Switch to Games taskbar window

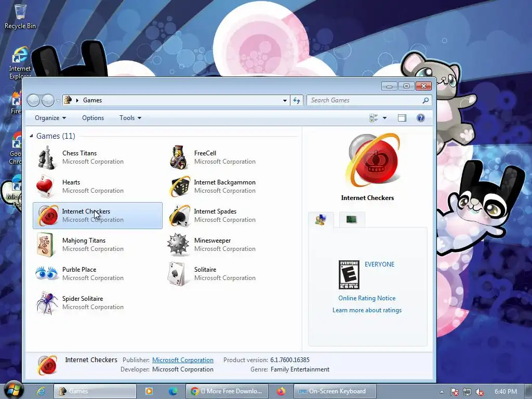click(x=95, y=391)
